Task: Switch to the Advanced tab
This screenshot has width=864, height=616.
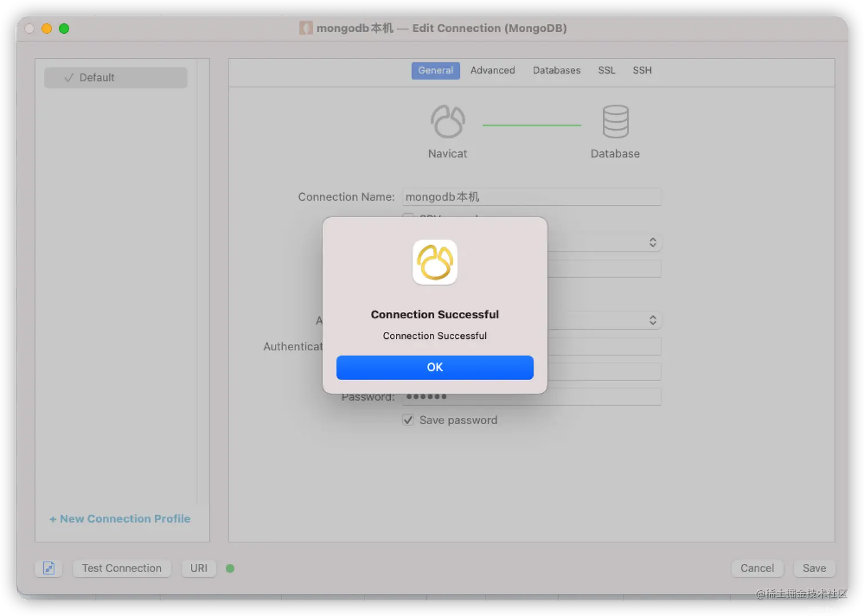Action: pos(493,70)
